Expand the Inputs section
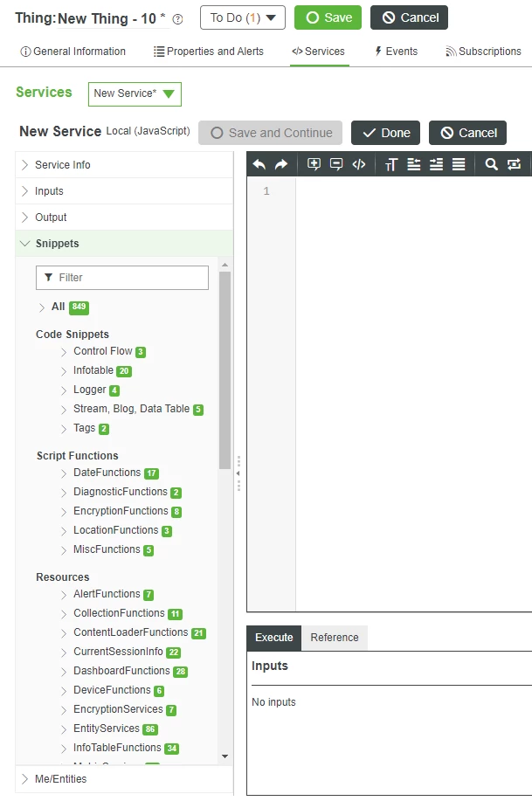 point(124,191)
